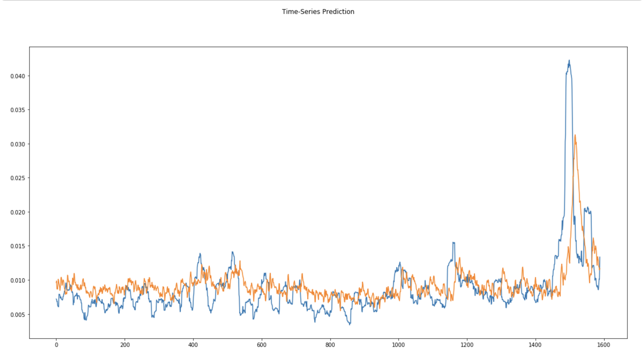Click the 0 x-axis tick label

point(56,345)
